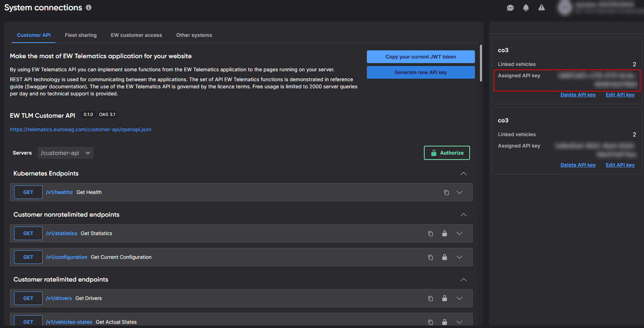Click the GET badge for drivers
The height and width of the screenshot is (328, 644).
pyautogui.click(x=28, y=298)
